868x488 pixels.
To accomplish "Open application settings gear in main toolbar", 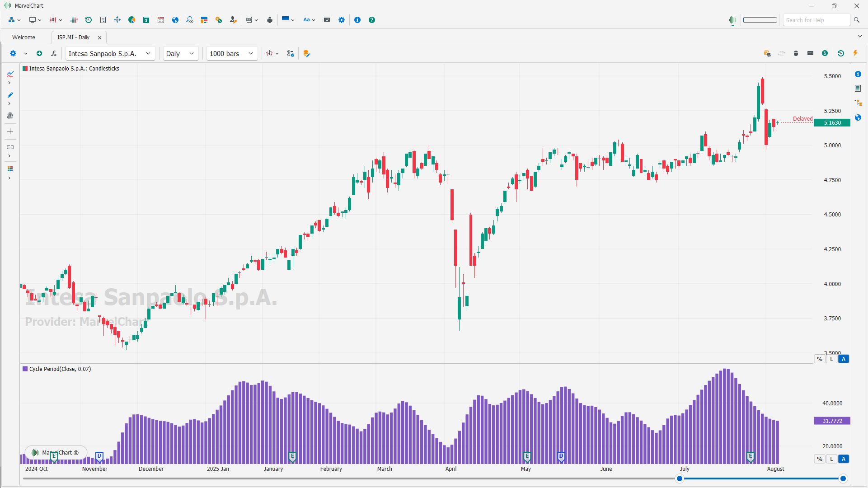I will coord(342,20).
